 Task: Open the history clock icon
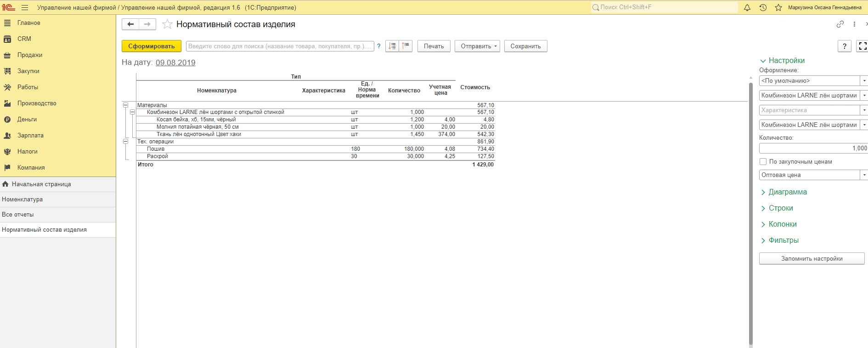pos(763,8)
